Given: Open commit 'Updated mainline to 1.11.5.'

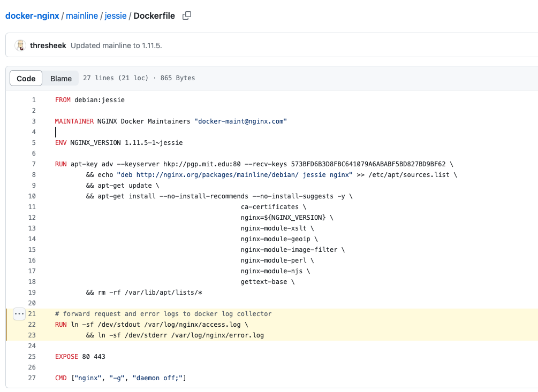Looking at the screenshot, I should coord(116,45).
